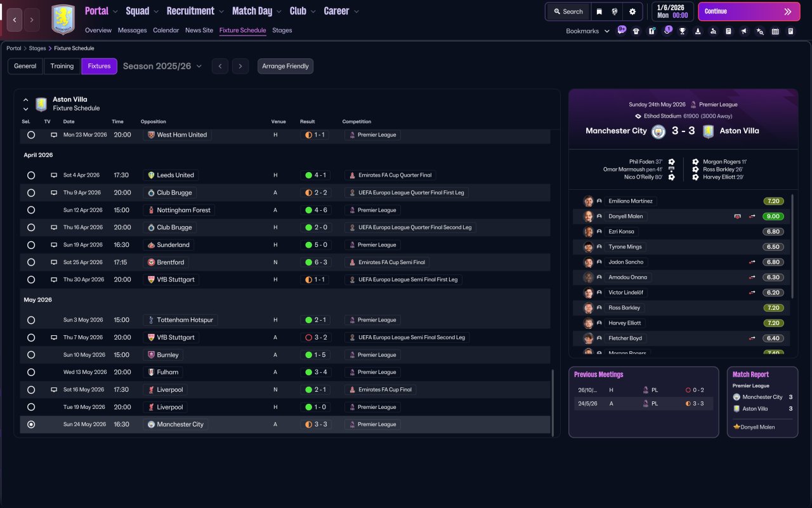Viewport: 812px width, 508px height.
Task: Go to previous season with left arrow
Action: pyautogui.click(x=220, y=66)
